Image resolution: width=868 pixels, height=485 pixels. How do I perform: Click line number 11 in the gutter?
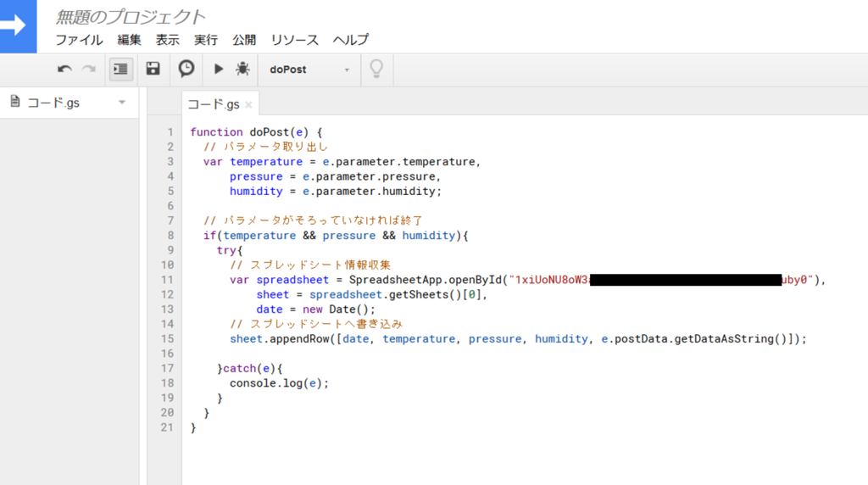click(167, 280)
